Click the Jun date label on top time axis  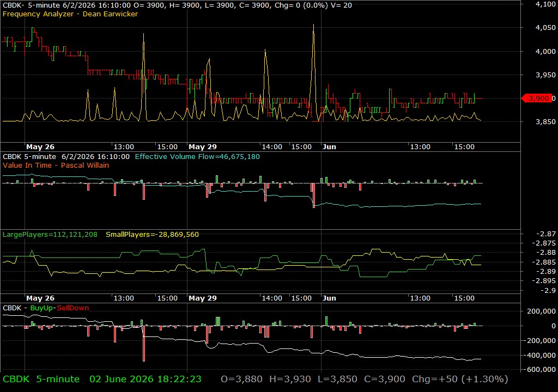pyautogui.click(x=329, y=146)
